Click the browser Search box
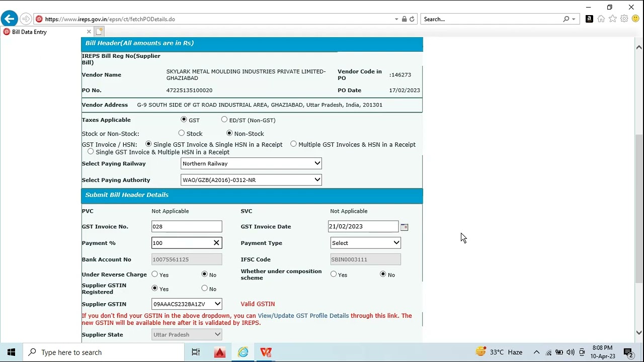 tap(492, 19)
